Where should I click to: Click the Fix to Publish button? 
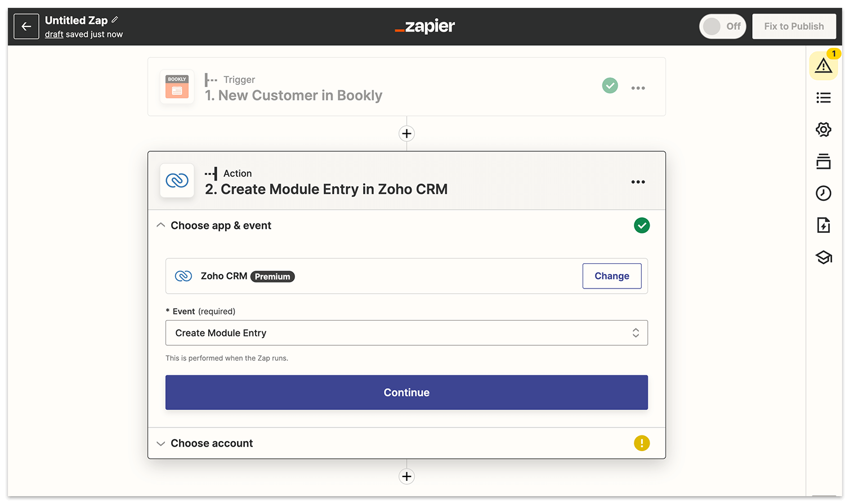(794, 26)
